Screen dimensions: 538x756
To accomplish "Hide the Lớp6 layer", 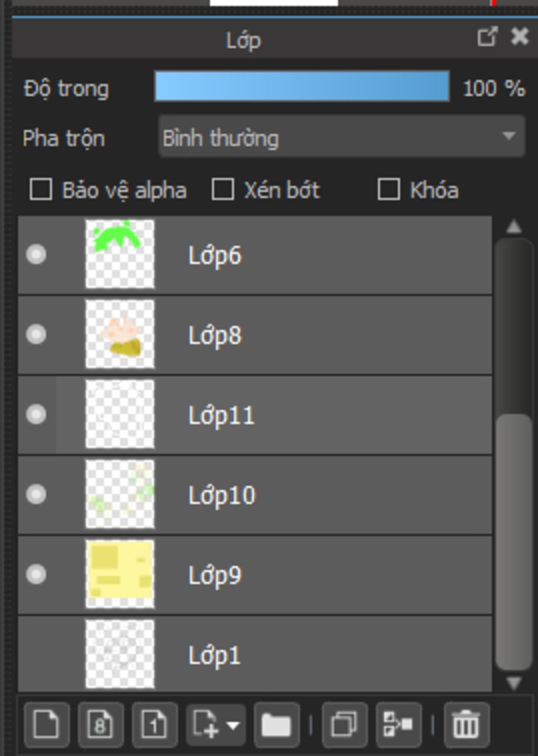I will (36, 255).
